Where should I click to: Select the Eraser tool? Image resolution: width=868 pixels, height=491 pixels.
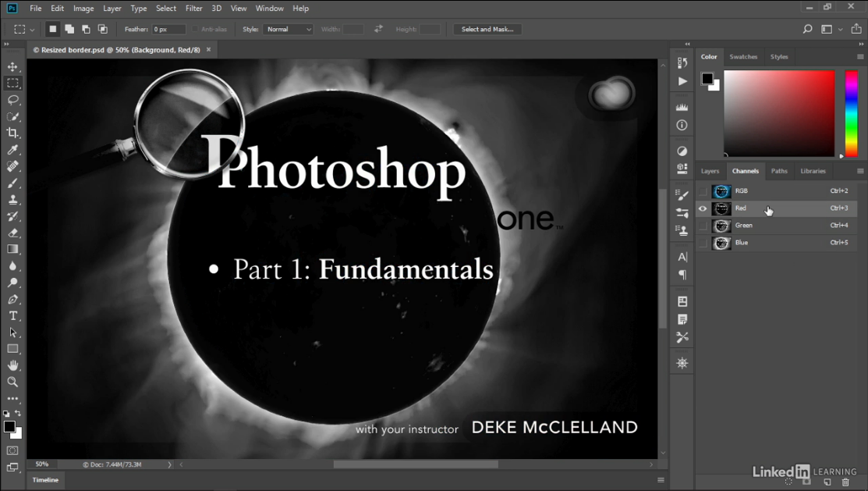click(12, 233)
